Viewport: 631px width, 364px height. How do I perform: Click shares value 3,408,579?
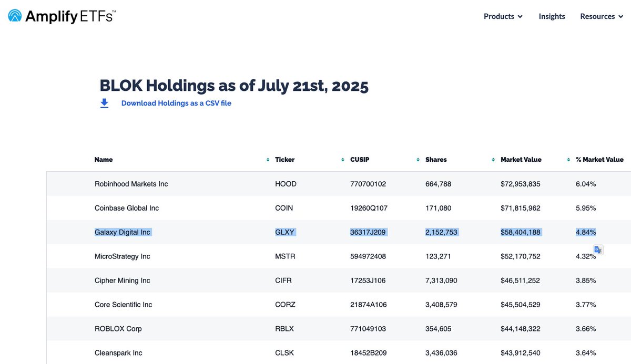[442, 305]
